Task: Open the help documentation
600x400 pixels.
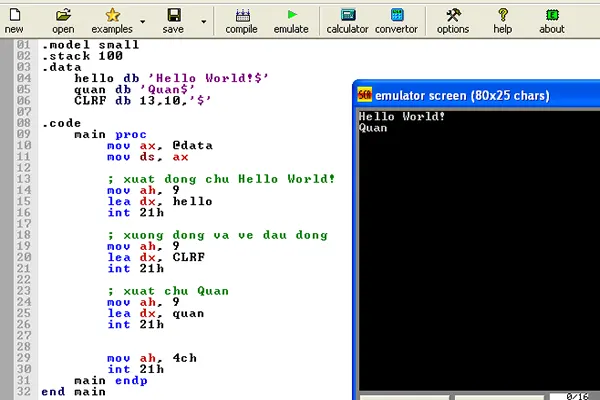Action: [502, 19]
